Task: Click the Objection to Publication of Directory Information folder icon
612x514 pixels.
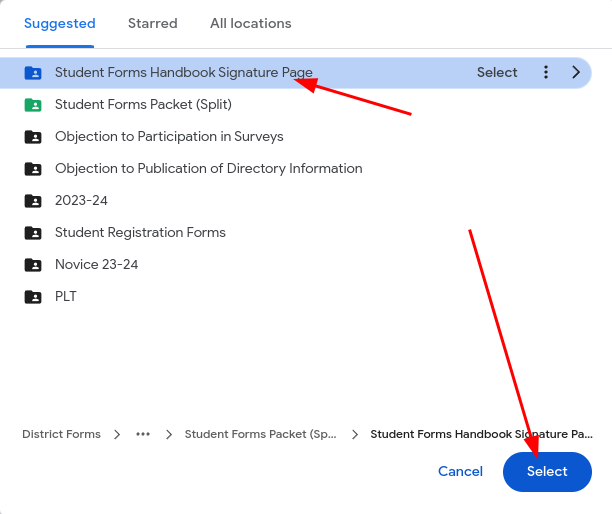Action: tap(33, 169)
